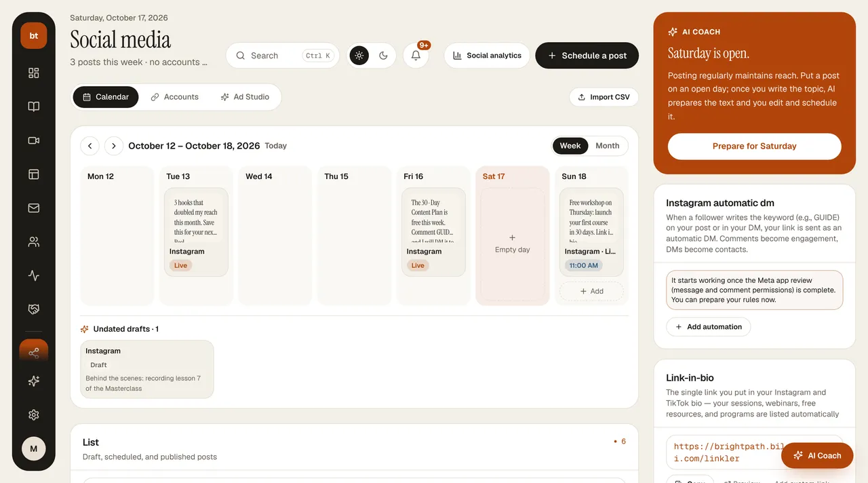Open the activity pulse icon in sidebar

pos(34,275)
